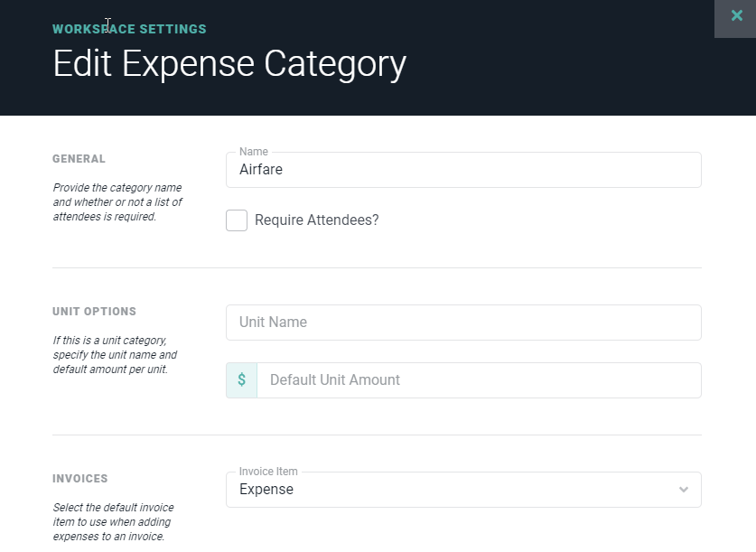Expand the Invoice Item chevron arrow
Image resolution: width=756 pixels, height=552 pixels.
click(683, 490)
